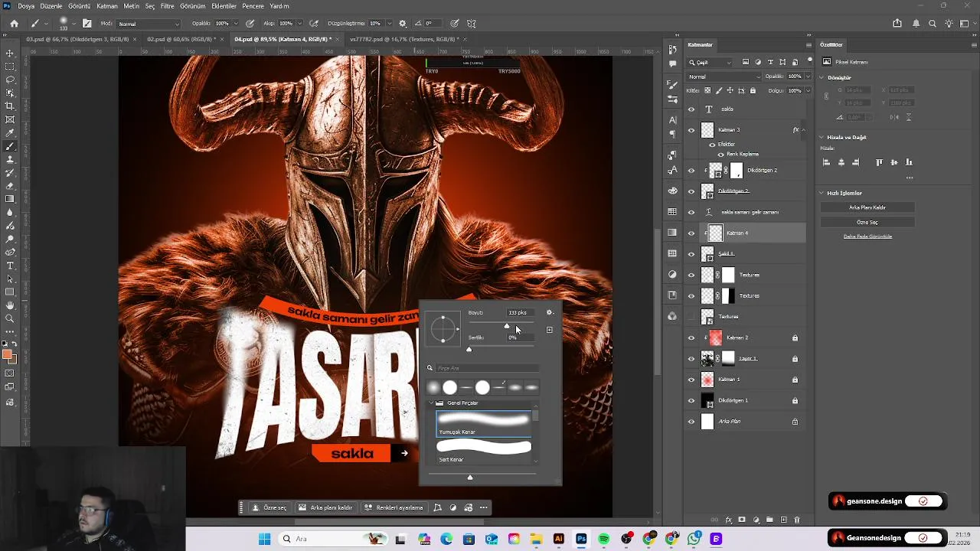The height and width of the screenshot is (551, 980).
Task: Open the Katman menu
Action: [107, 6]
